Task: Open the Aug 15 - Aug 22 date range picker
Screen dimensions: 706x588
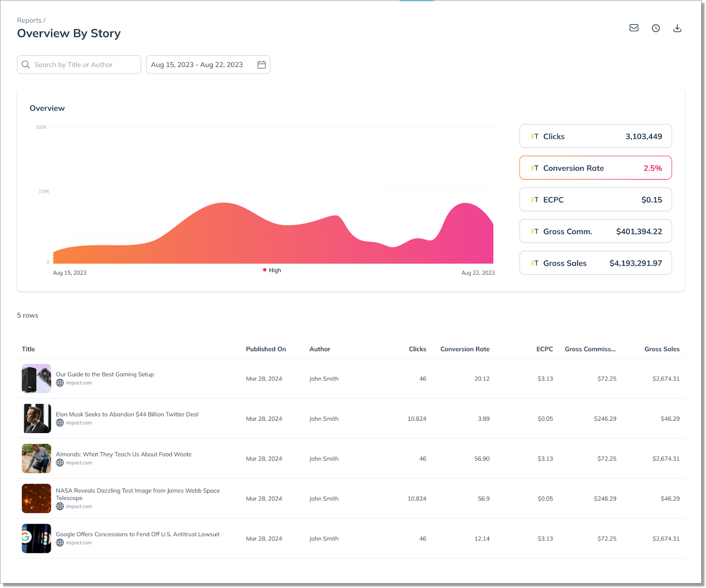Action: pyautogui.click(x=208, y=64)
